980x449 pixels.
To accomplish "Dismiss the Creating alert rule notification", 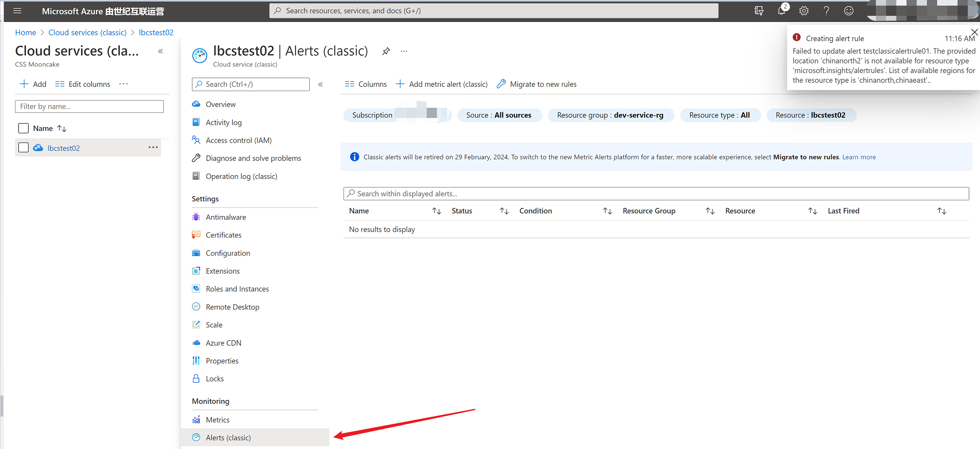I will (974, 32).
